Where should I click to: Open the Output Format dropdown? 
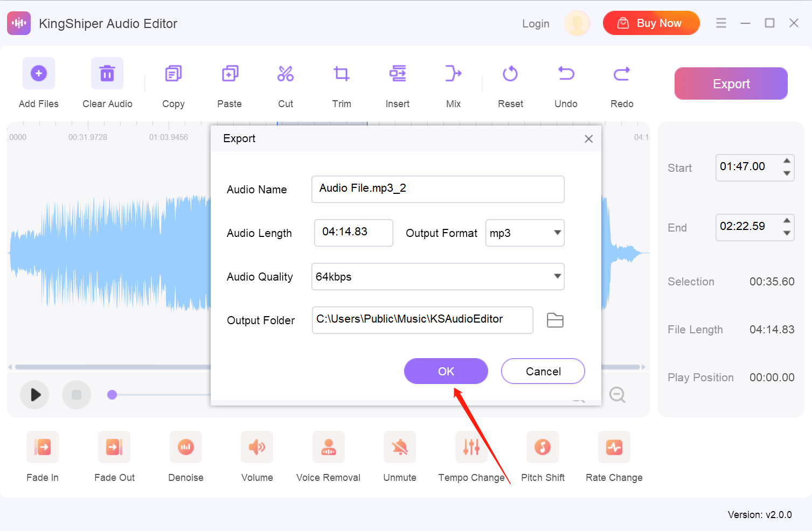(x=525, y=233)
